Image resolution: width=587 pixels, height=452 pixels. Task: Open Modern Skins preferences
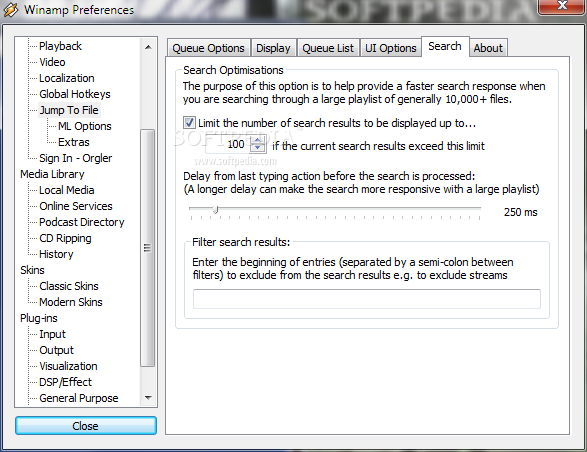pyautogui.click(x=71, y=302)
